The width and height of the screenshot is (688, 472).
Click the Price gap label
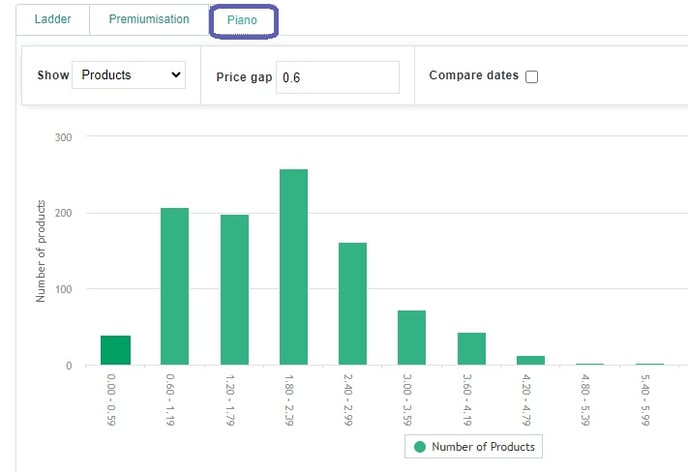coord(244,77)
